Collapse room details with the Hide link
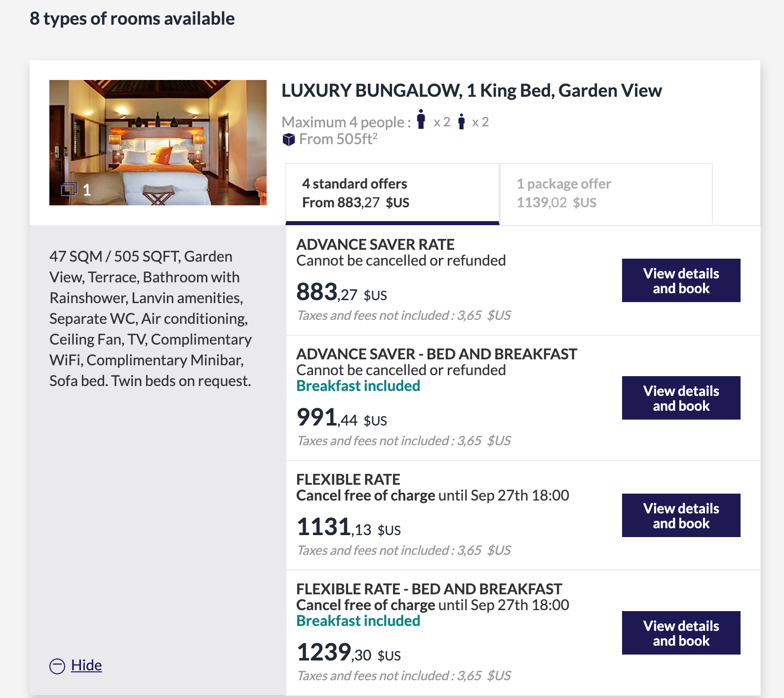This screenshot has height=698, width=784. click(x=86, y=665)
